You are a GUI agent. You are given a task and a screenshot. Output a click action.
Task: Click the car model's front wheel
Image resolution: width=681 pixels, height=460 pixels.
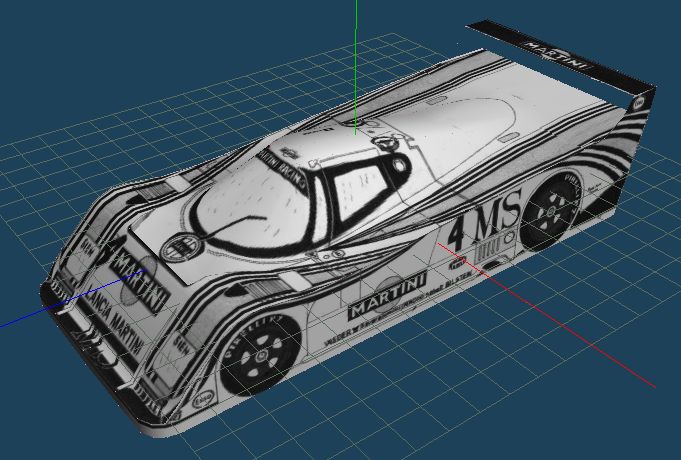(x=261, y=353)
